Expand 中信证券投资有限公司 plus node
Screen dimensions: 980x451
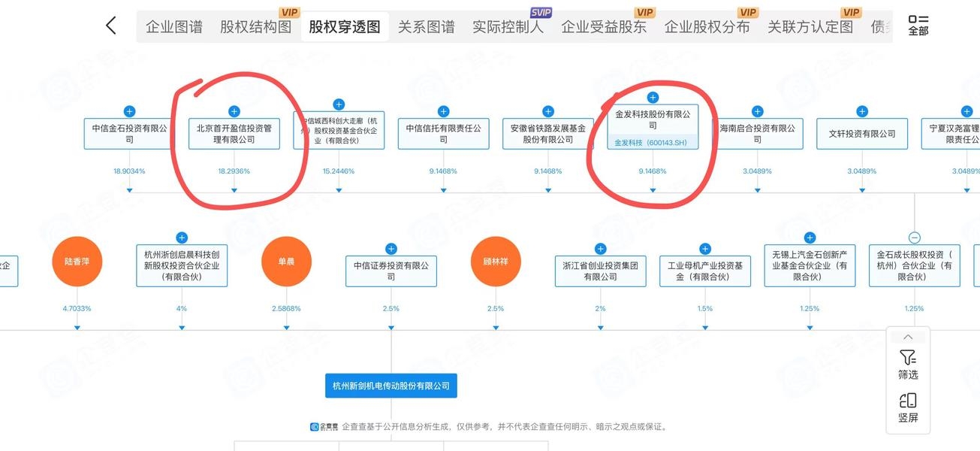[x=391, y=249]
